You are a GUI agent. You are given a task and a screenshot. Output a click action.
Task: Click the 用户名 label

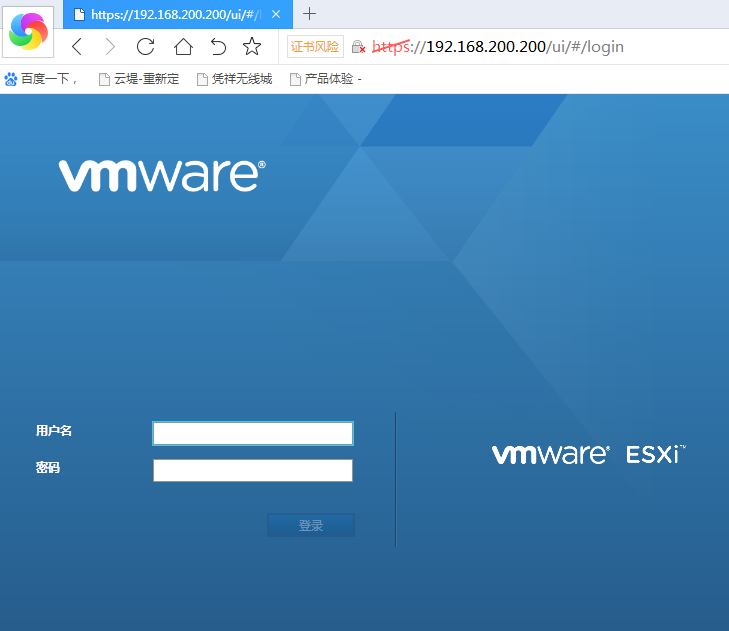point(54,431)
